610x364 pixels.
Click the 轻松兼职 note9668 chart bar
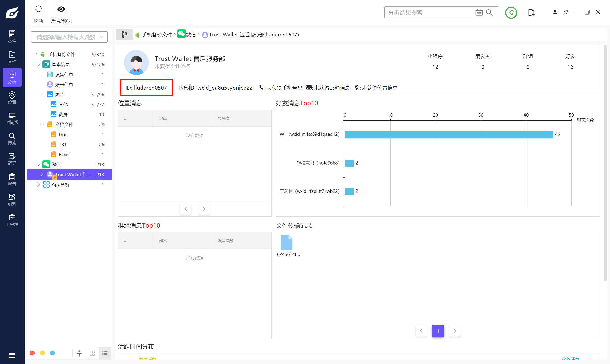point(349,163)
